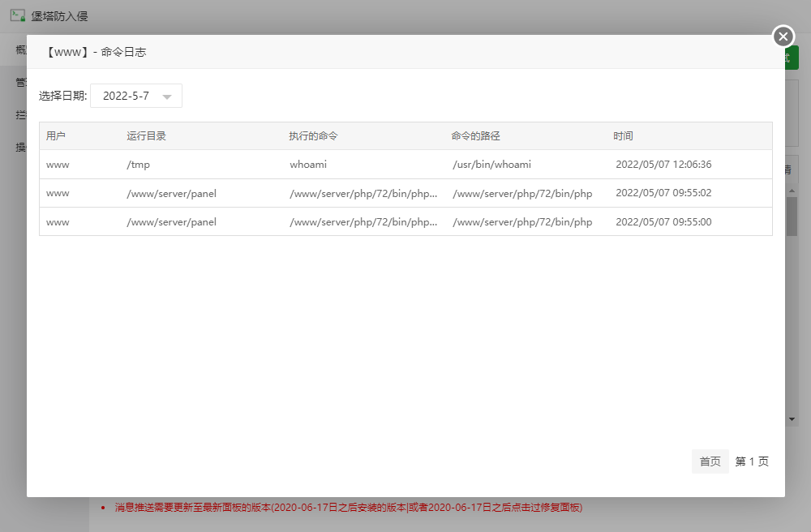Select the 执行的命令 column header
811x532 pixels.
coord(313,136)
